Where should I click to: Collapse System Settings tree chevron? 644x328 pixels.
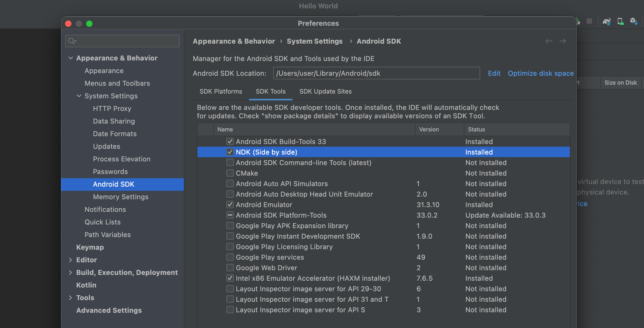point(79,96)
